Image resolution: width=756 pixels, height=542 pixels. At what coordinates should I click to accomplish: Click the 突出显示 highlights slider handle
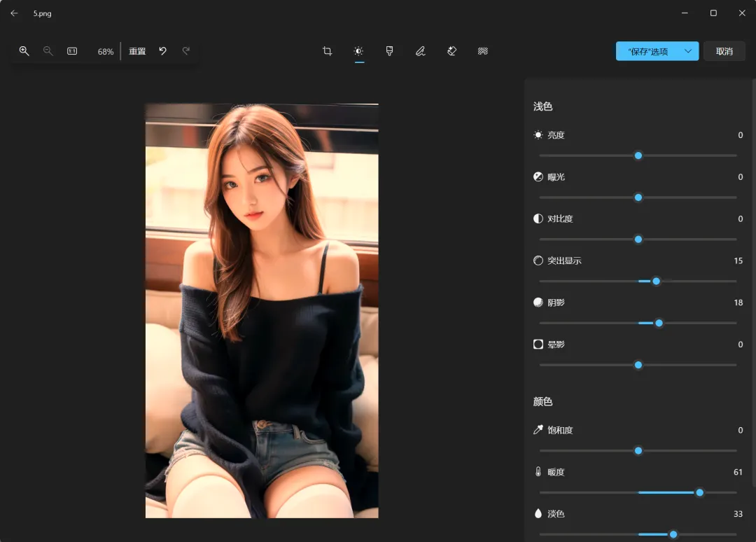(656, 281)
